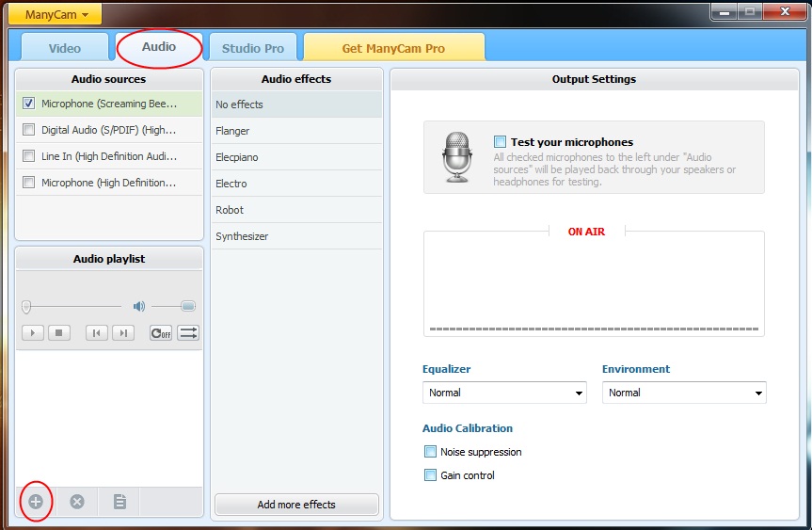Maximize the ManyCam window
The height and width of the screenshot is (530, 812).
point(749,12)
